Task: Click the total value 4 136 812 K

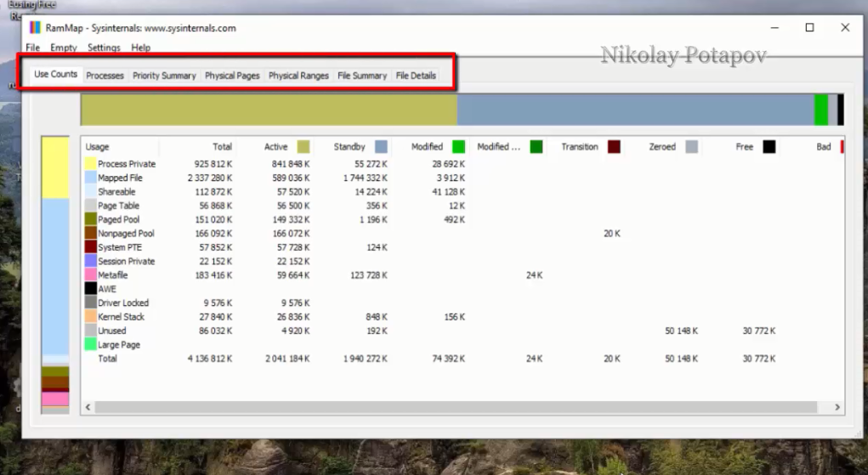Action: [210, 359]
